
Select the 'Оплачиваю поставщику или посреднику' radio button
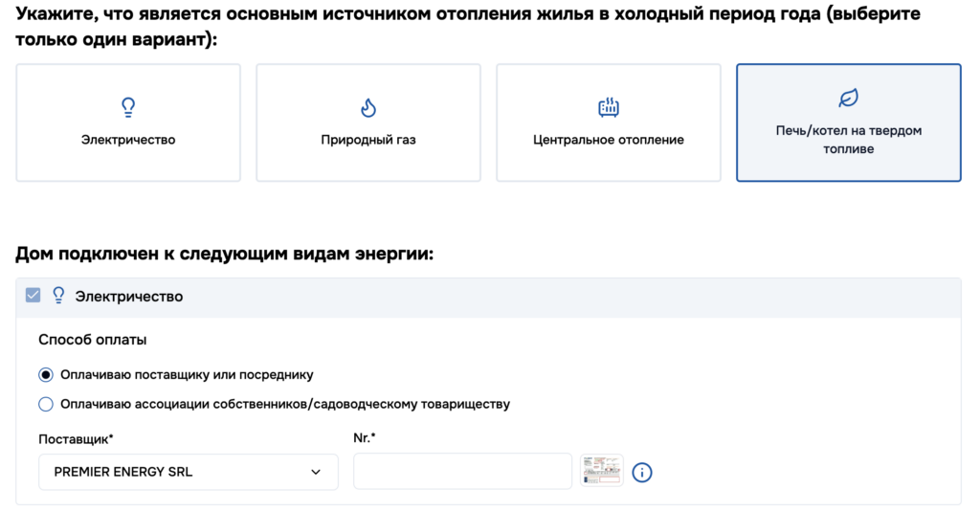46,375
